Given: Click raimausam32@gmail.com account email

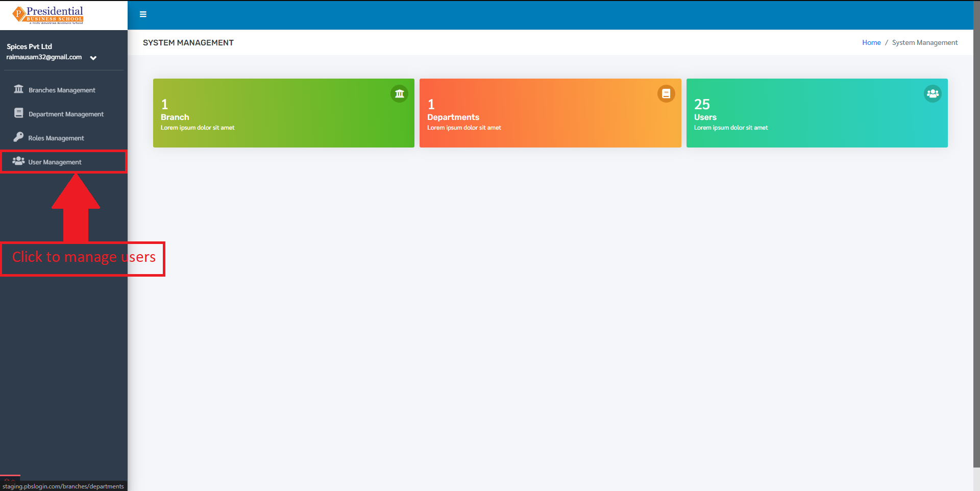Looking at the screenshot, I should [44, 57].
